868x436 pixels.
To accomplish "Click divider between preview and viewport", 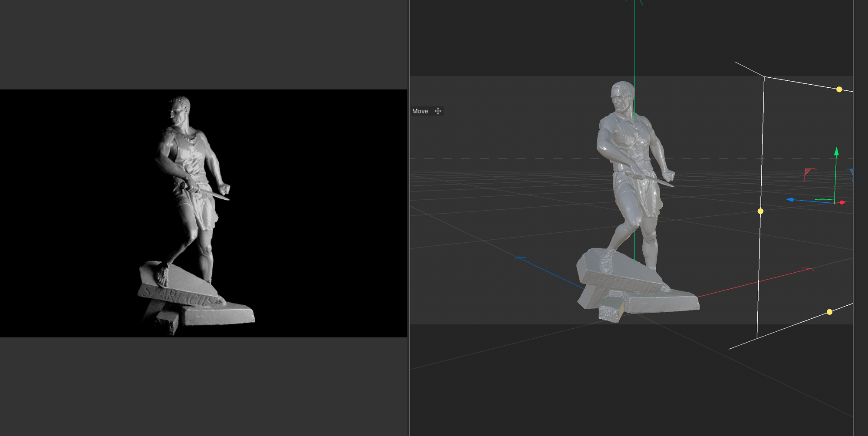I will click(x=409, y=217).
